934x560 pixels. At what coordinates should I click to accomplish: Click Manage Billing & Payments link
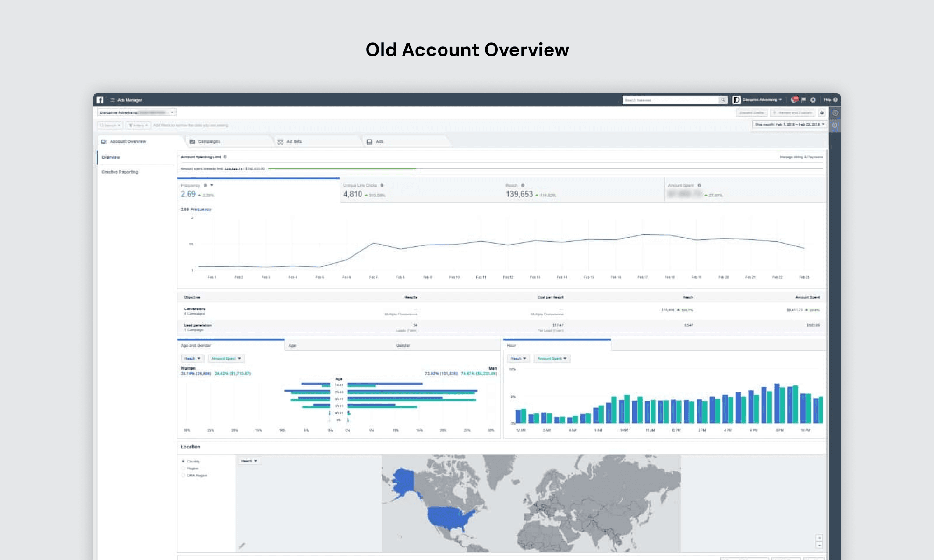801,157
